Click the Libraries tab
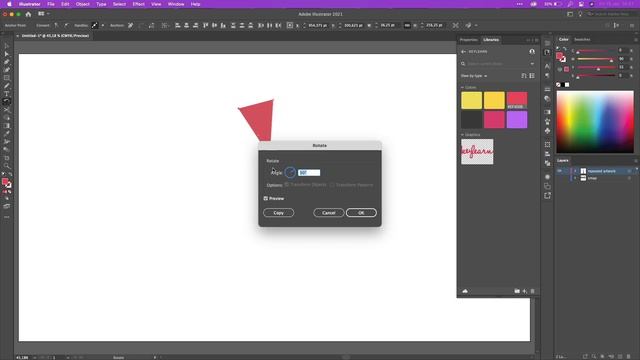This screenshot has height=360, width=640. 491,40
